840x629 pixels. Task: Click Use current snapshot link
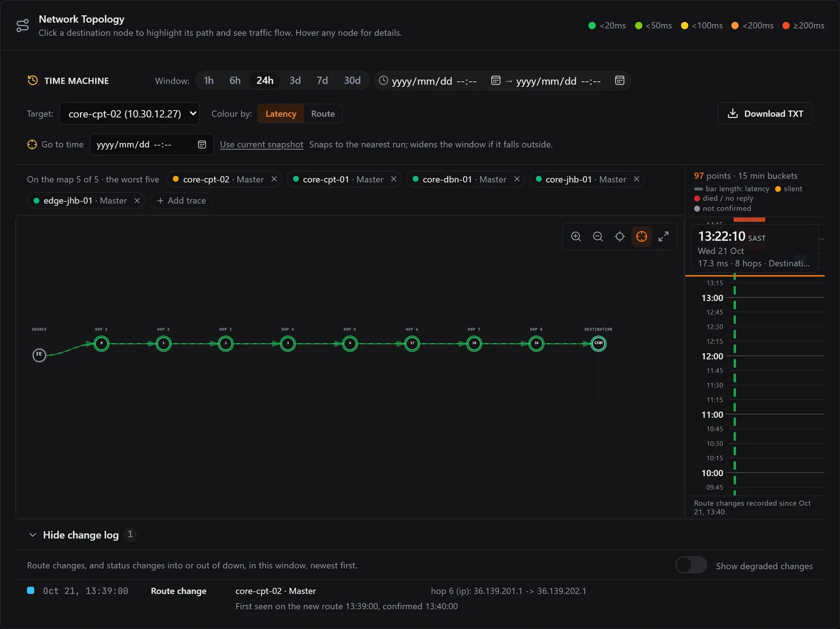pos(261,144)
